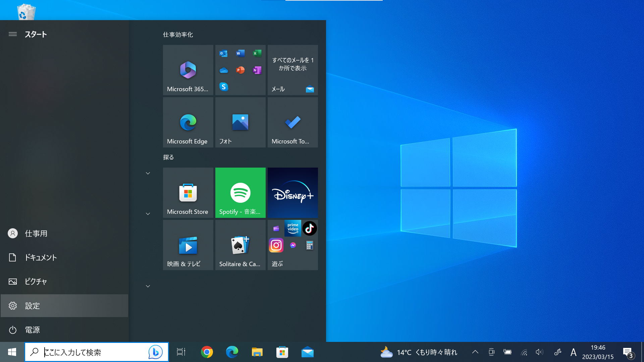Expand the chevron below the tile groups
The height and width of the screenshot is (362, 644).
point(148,286)
